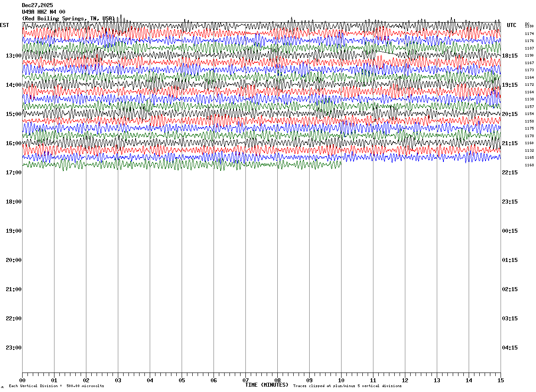Click the 14 minute axis label
This screenshot has height=392, width=536.
pos(469,380)
